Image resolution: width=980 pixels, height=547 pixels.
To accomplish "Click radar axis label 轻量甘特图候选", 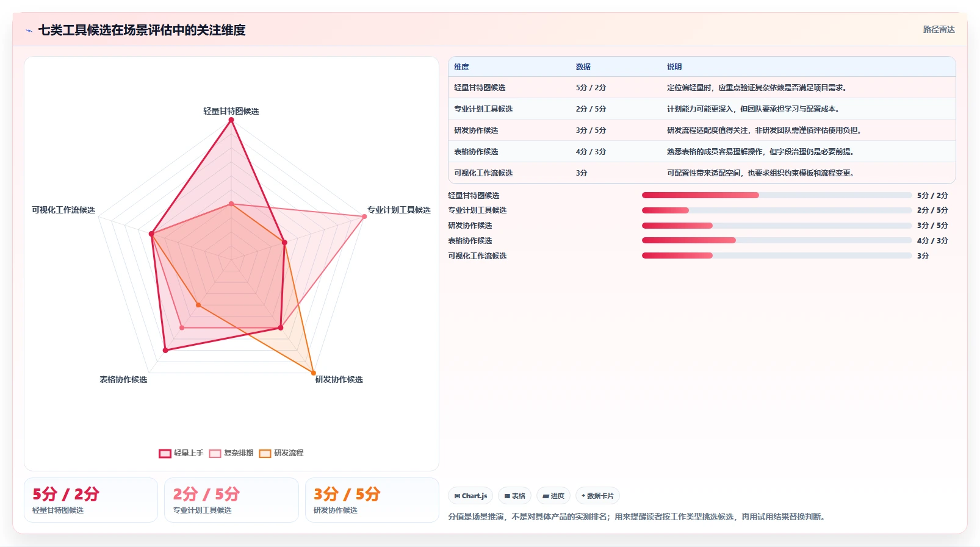I will tap(231, 111).
